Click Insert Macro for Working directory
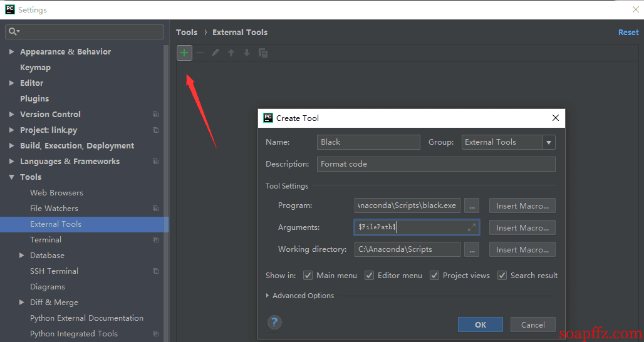The image size is (644, 342). pos(522,249)
